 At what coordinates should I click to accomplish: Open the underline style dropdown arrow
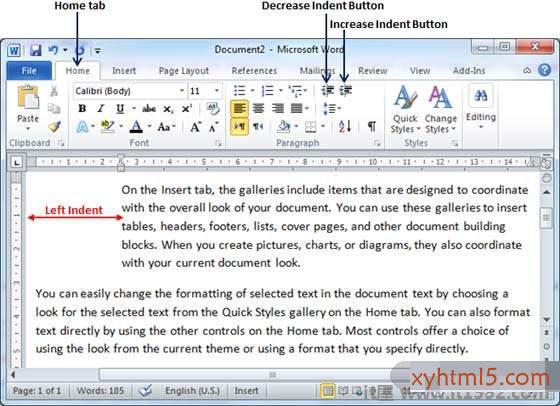pos(134,108)
